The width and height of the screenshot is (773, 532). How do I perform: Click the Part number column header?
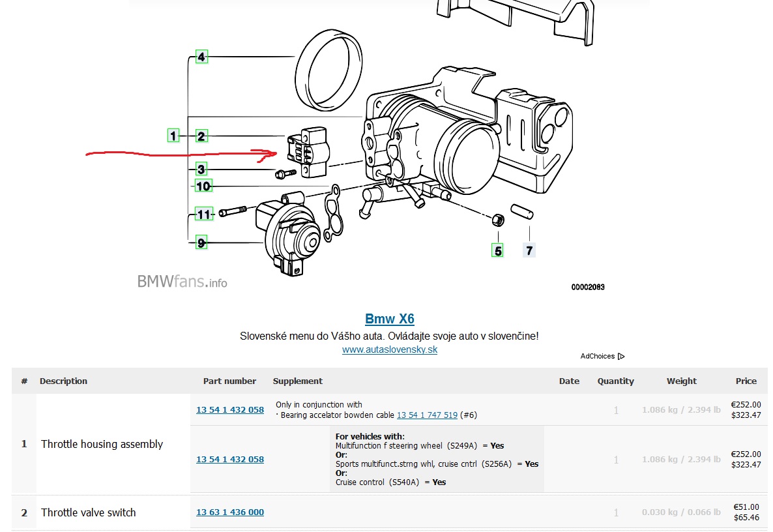(x=229, y=381)
